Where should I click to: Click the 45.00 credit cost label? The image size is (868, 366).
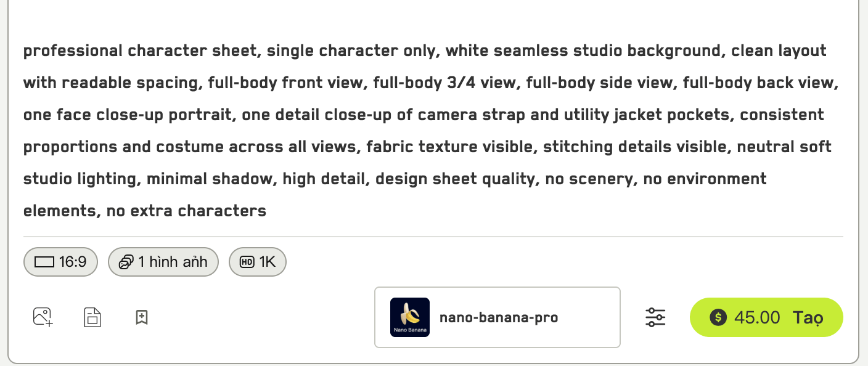click(x=757, y=317)
